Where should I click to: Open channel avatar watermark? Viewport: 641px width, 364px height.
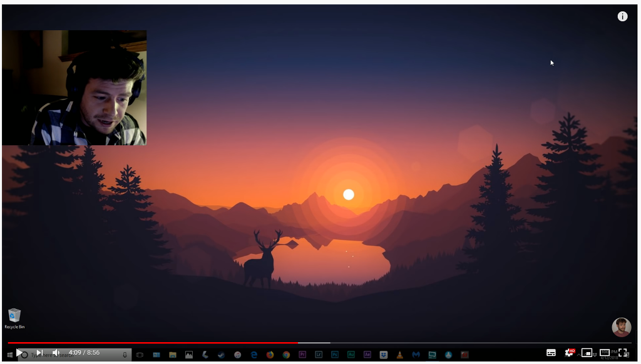tap(622, 327)
